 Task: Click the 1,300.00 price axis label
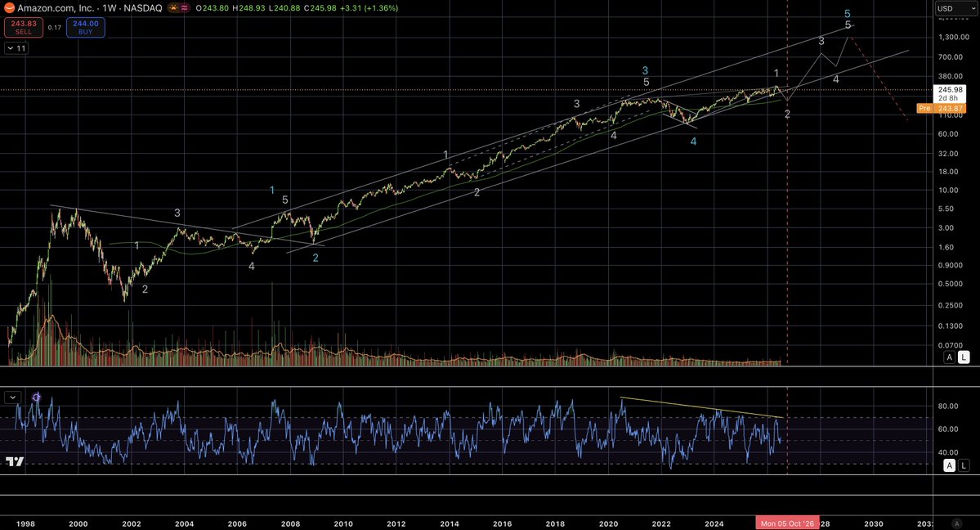(x=954, y=37)
